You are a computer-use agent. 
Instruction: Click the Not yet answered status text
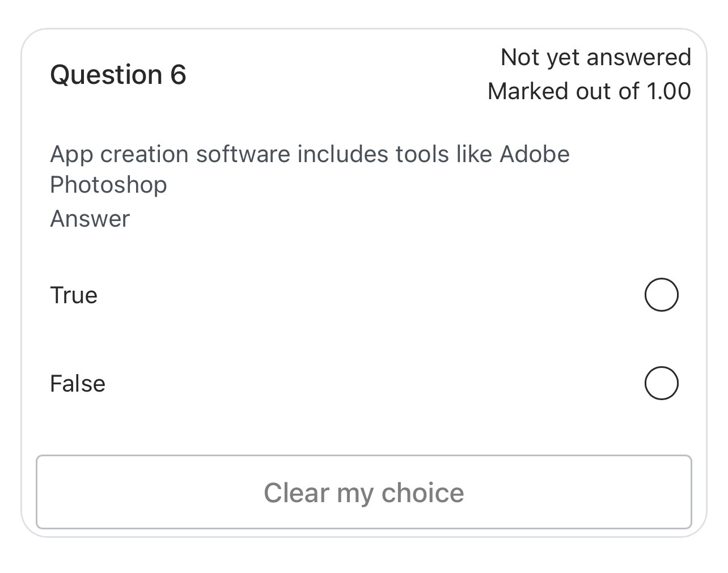[596, 57]
